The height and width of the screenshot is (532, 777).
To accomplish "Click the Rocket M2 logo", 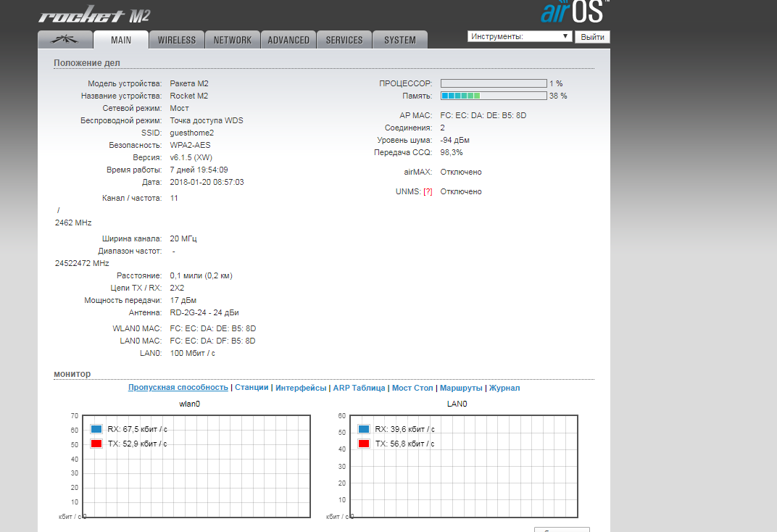I will (x=94, y=14).
